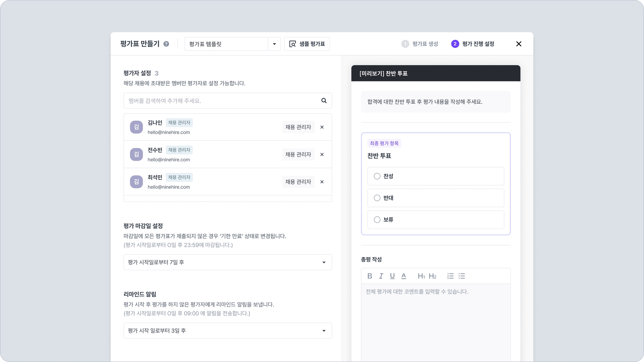Go to step 1 평가표 생성

pos(420,44)
